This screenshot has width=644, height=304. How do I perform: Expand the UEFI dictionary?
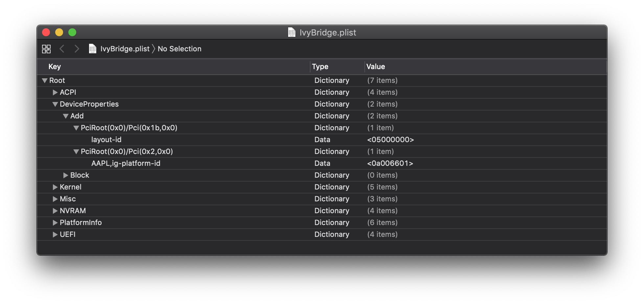tap(55, 235)
